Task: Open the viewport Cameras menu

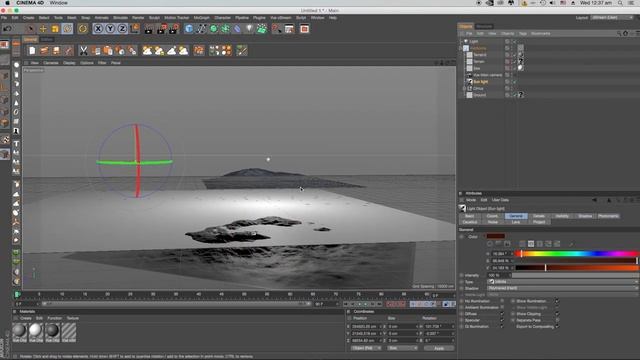Action: 51,63
